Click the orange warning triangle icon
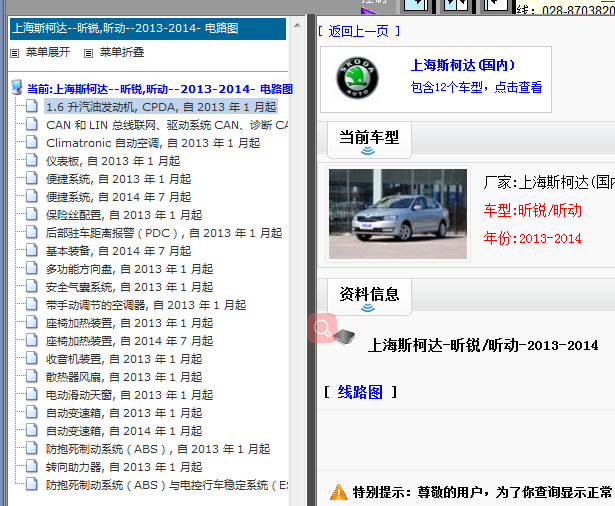This screenshot has height=506, width=615. pyautogui.click(x=338, y=492)
